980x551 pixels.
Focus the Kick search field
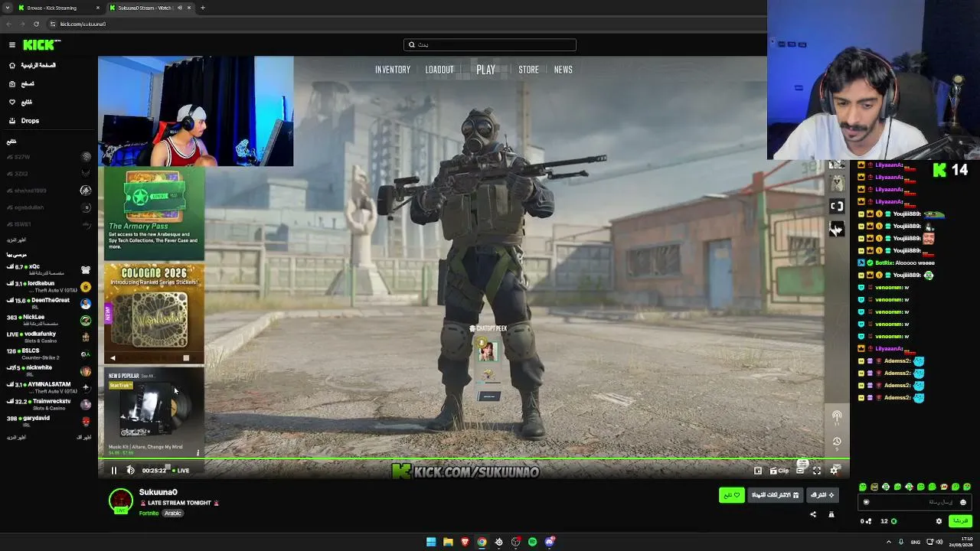pyautogui.click(x=490, y=45)
